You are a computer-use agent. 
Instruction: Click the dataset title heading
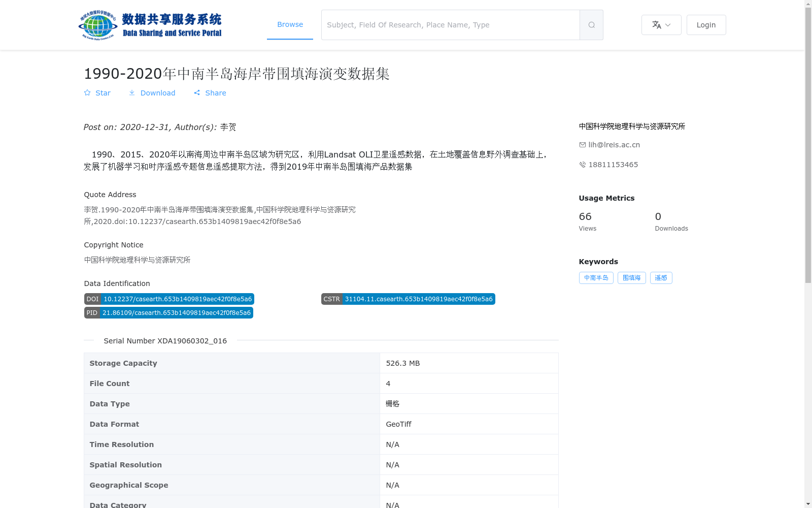pos(236,74)
